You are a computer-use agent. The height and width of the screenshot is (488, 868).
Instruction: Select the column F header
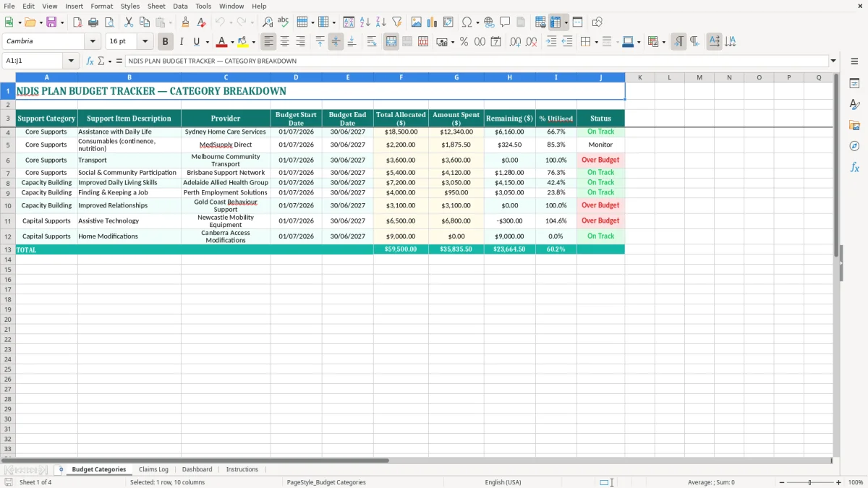401,77
